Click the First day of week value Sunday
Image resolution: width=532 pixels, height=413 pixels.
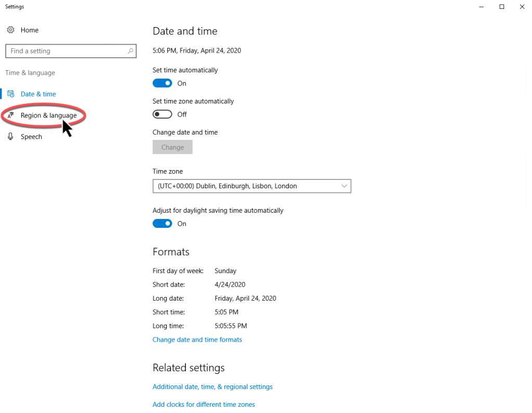[225, 270]
